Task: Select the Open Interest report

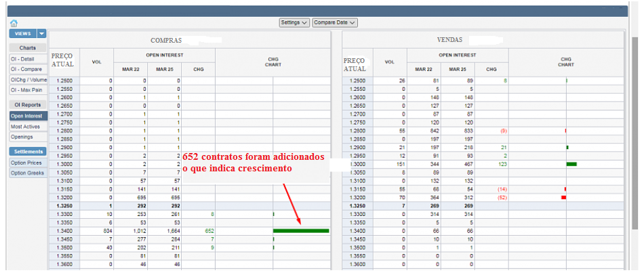Action: point(27,116)
